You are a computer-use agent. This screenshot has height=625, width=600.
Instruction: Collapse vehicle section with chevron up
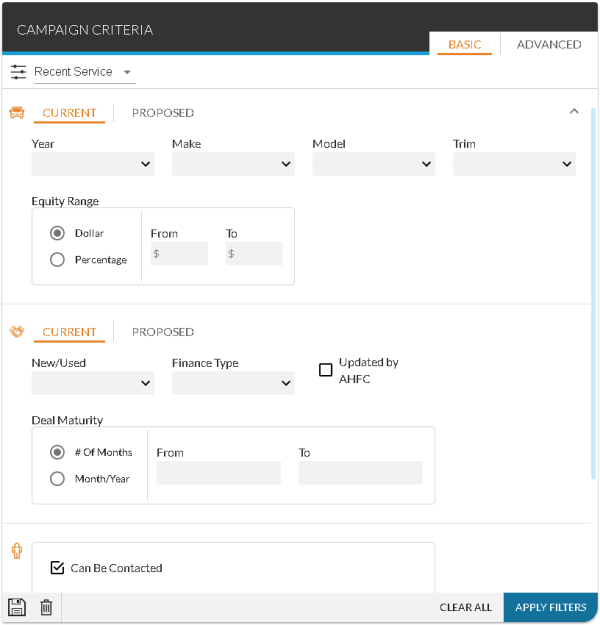pyautogui.click(x=574, y=112)
